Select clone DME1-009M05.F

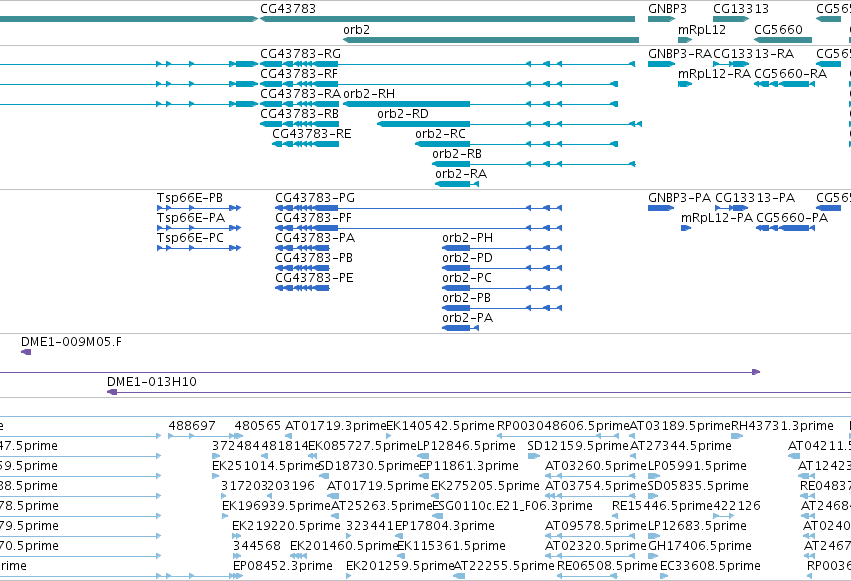(26, 352)
